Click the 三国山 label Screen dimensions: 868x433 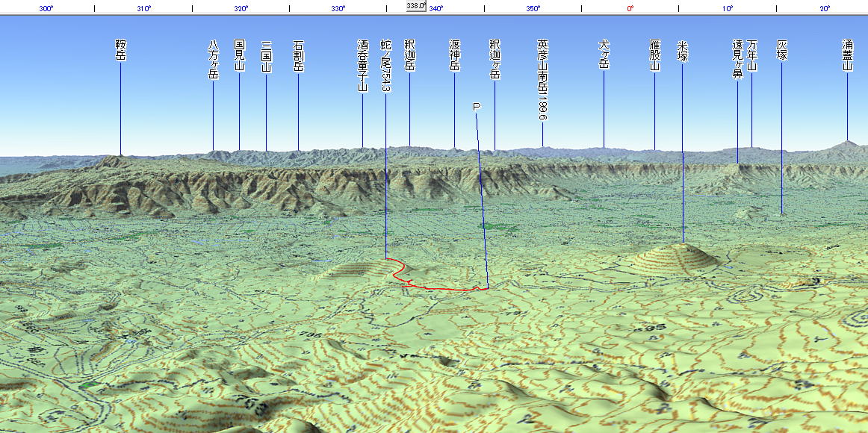click(x=266, y=55)
